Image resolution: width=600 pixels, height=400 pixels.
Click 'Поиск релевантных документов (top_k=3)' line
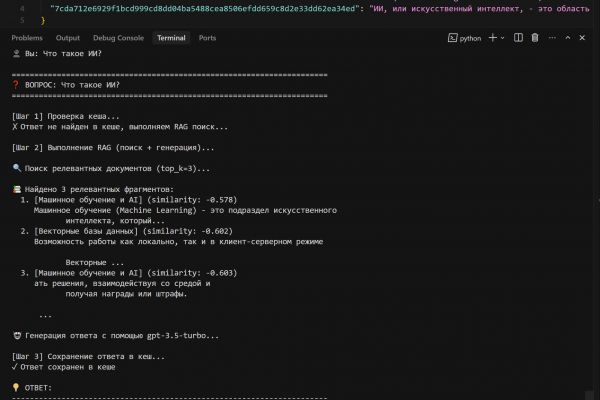tap(111, 168)
